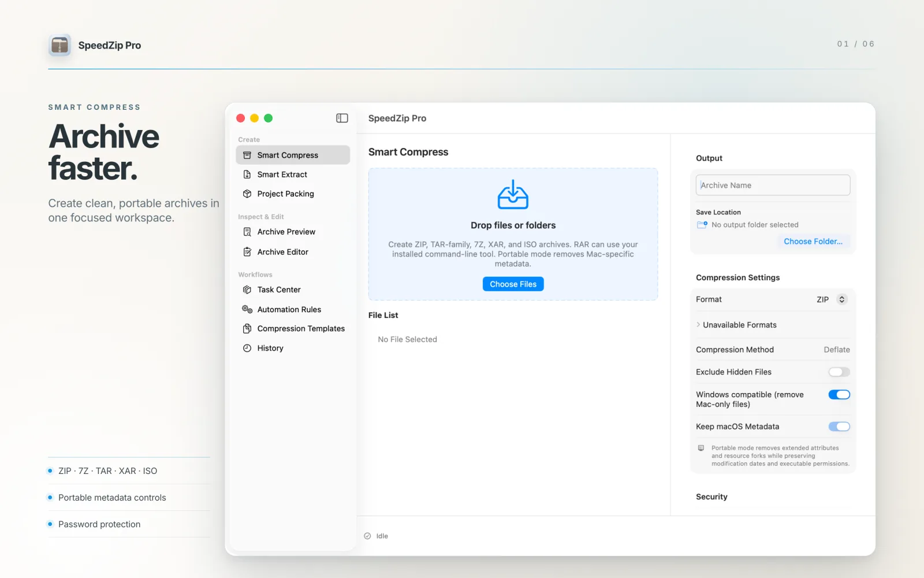Click the Compression Templates sidebar icon
The height and width of the screenshot is (578, 924).
(x=247, y=328)
